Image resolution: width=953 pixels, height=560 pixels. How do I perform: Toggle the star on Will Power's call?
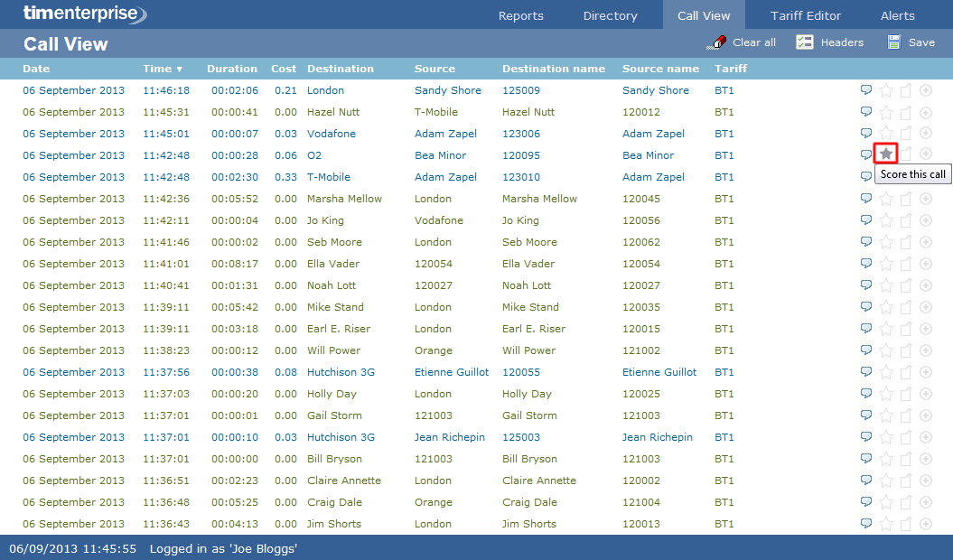click(x=885, y=350)
